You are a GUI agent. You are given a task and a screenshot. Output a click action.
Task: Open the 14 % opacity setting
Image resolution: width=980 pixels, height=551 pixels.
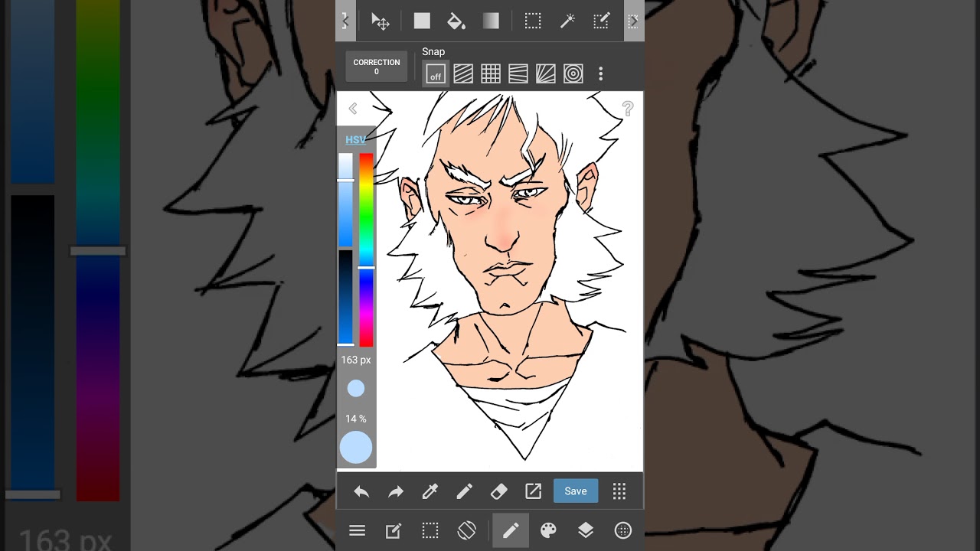[x=356, y=419]
